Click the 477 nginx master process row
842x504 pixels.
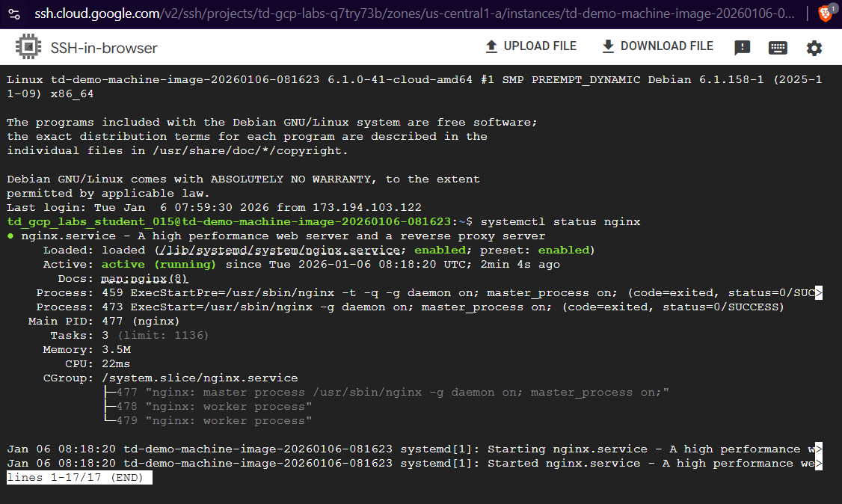click(387, 393)
